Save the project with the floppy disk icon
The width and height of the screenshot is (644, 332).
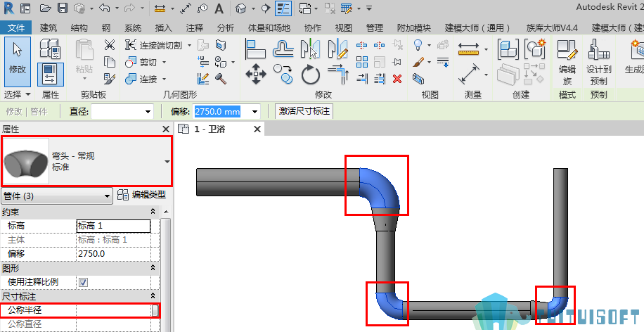click(x=63, y=8)
